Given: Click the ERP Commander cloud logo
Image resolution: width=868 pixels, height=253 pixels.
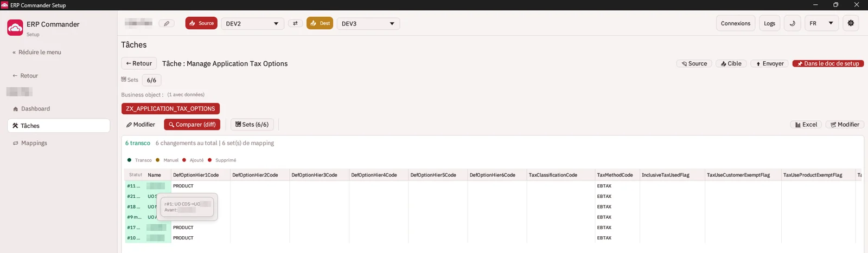Looking at the screenshot, I should pyautogui.click(x=15, y=28).
